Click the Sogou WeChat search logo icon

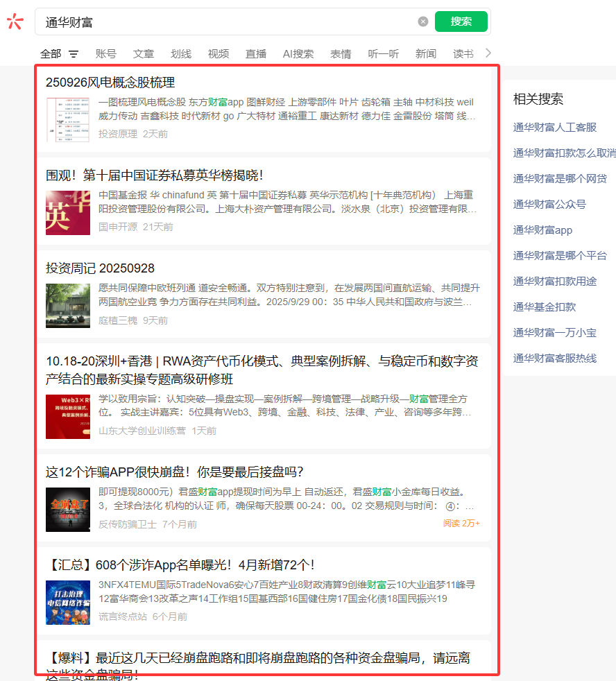click(x=15, y=21)
